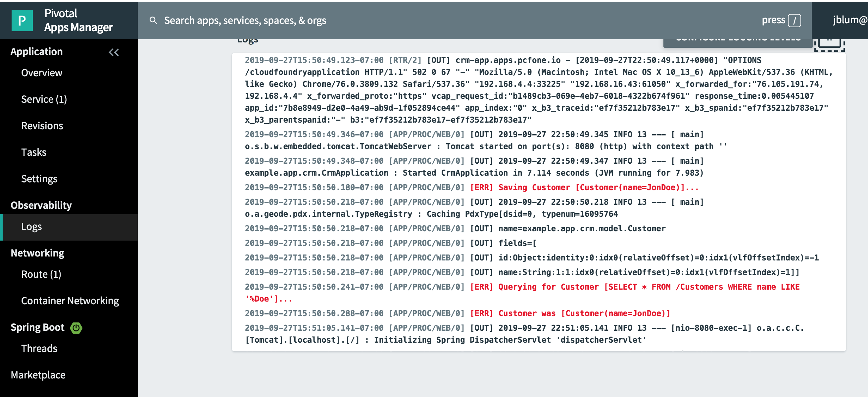Select the Logs menu item under Observability

tap(31, 226)
